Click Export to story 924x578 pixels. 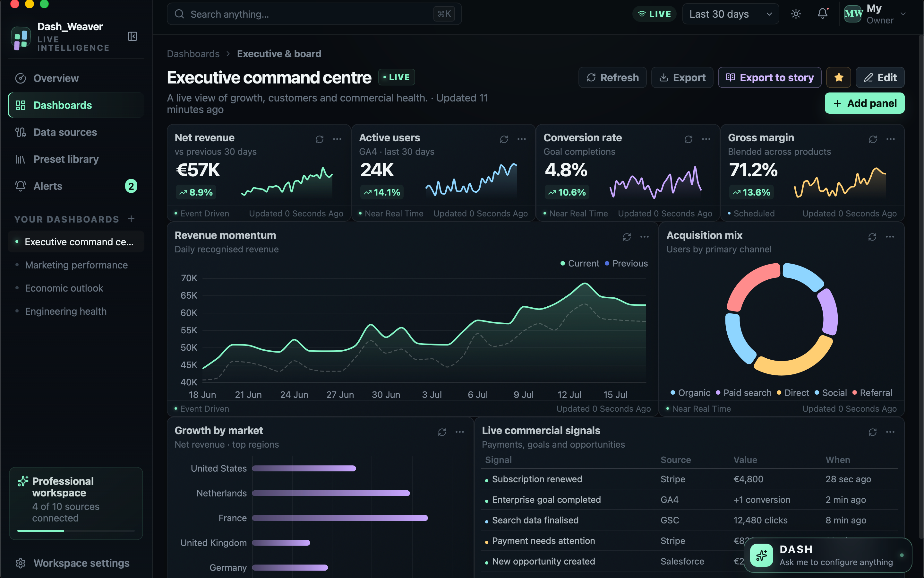(769, 78)
